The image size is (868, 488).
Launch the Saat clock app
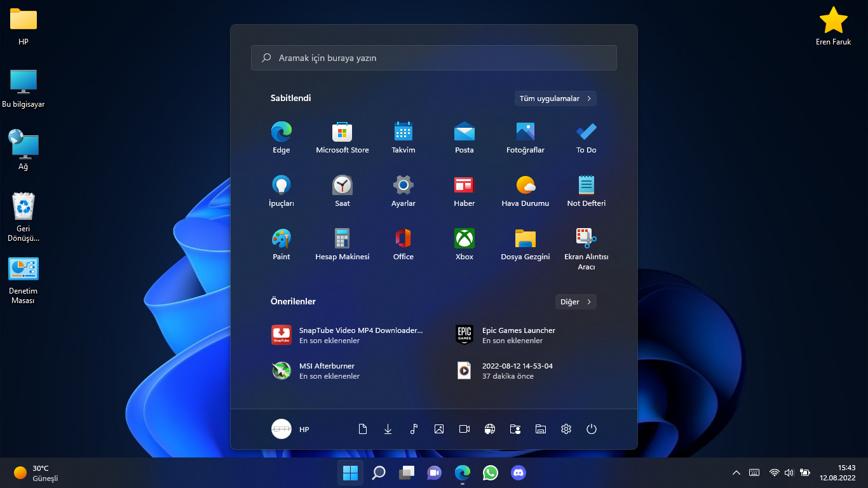pyautogui.click(x=342, y=191)
